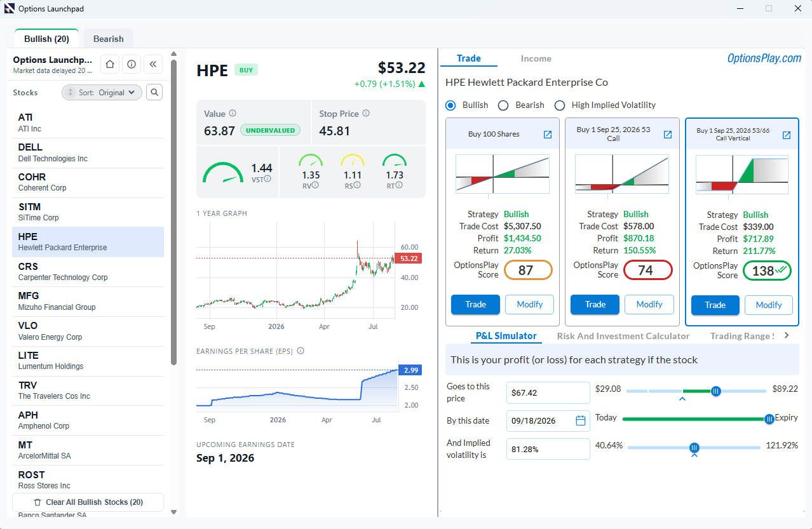Click the stock price slider handle

coord(716,391)
